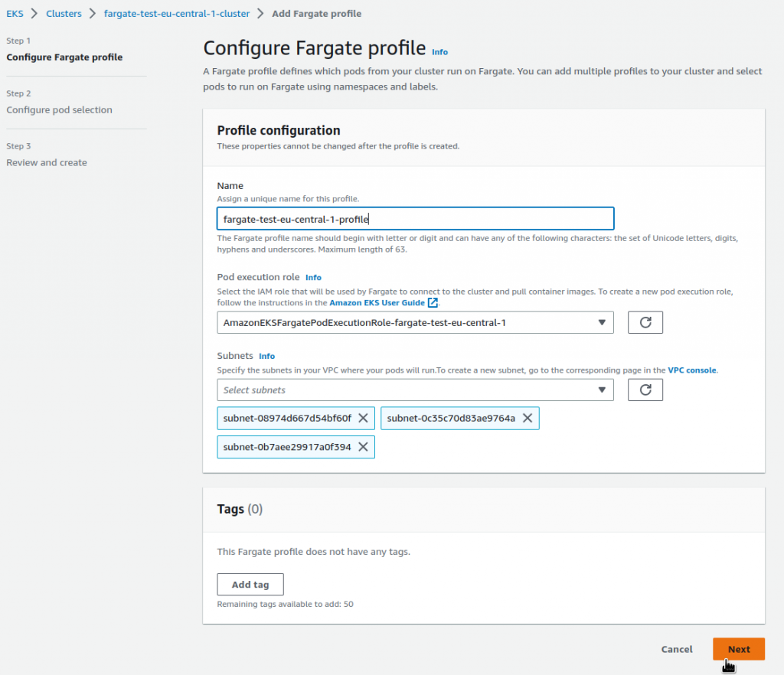784x675 pixels.
Task: Remove subnet-0c35c70d83ae9764a with its X icon
Action: [x=527, y=418]
